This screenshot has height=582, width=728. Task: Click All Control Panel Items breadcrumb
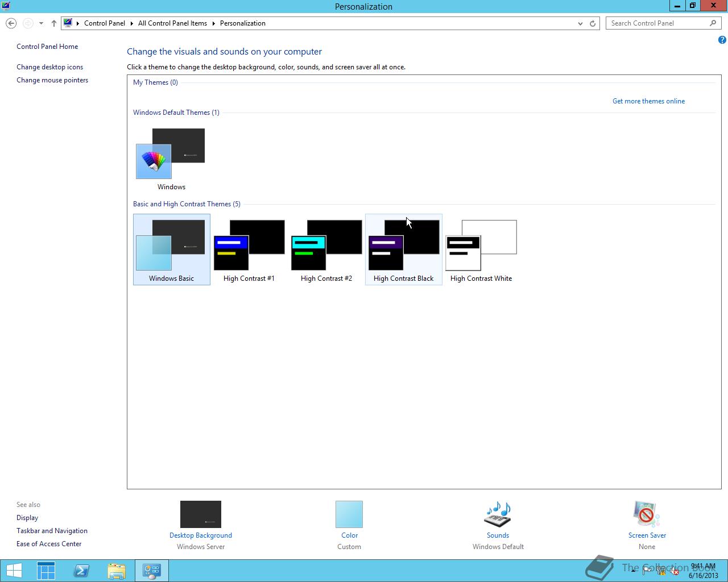(x=172, y=23)
